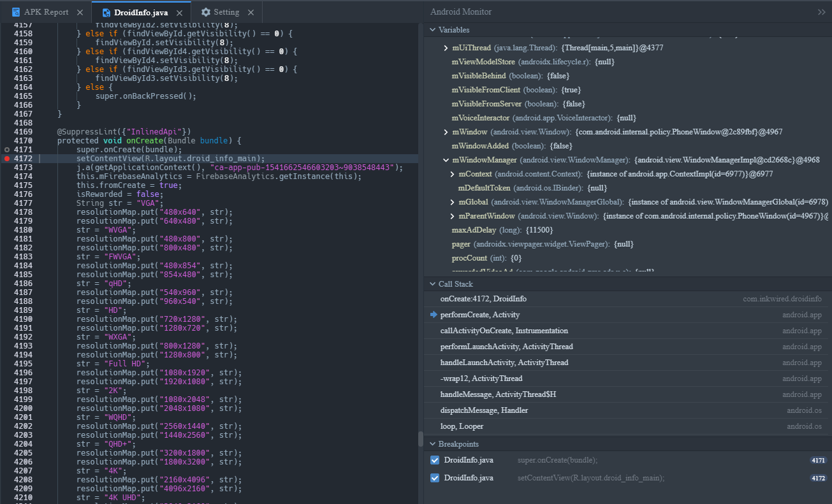Switch to the Setting tab

[x=226, y=12]
